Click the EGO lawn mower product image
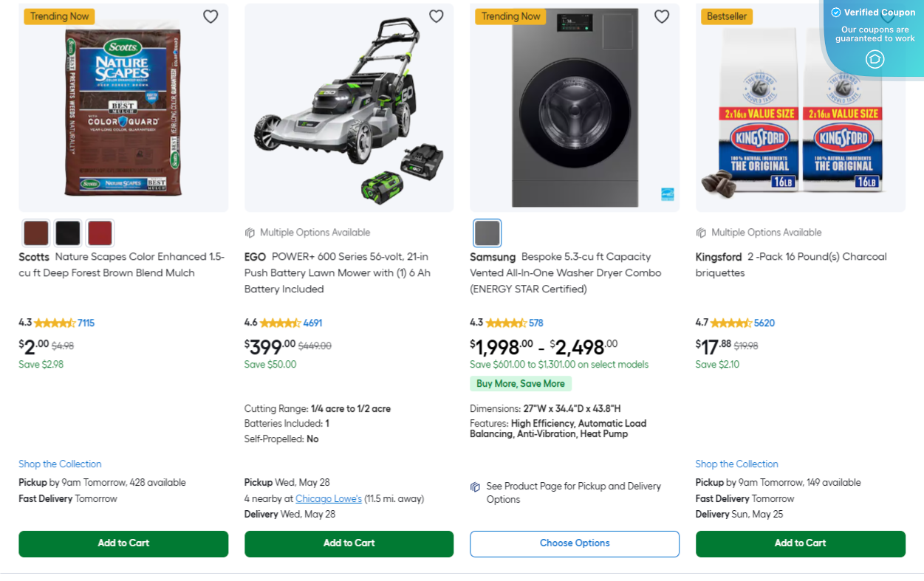Image resolution: width=924 pixels, height=581 pixels. [349, 107]
